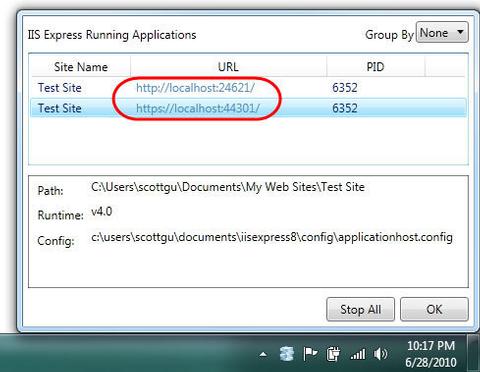This screenshot has height=372, width=480.
Task: Sort list by PID column header
Action: 375,67
